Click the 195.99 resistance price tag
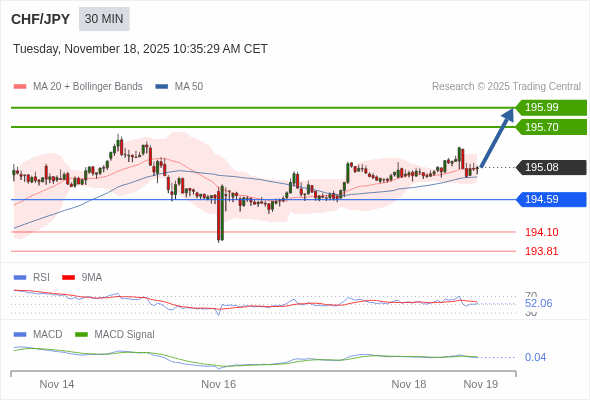The height and width of the screenshot is (400, 590). tap(551, 108)
